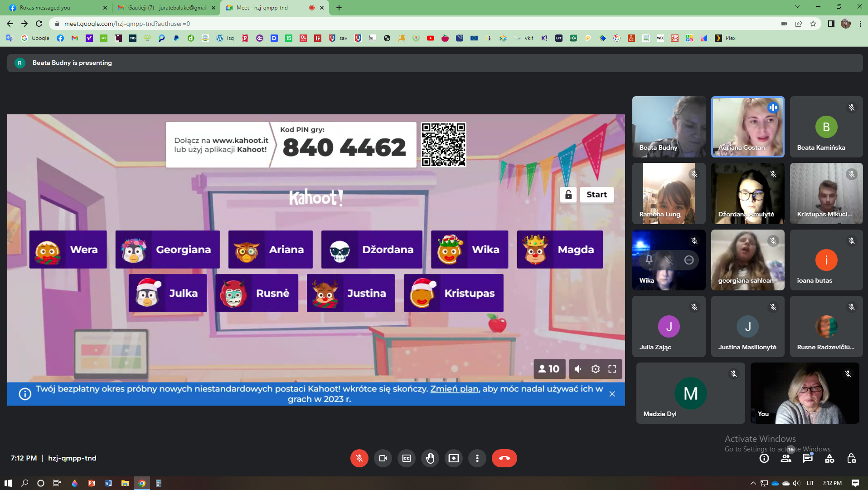
Task: Show hidden tray icons chevron
Action: pyautogui.click(x=753, y=483)
